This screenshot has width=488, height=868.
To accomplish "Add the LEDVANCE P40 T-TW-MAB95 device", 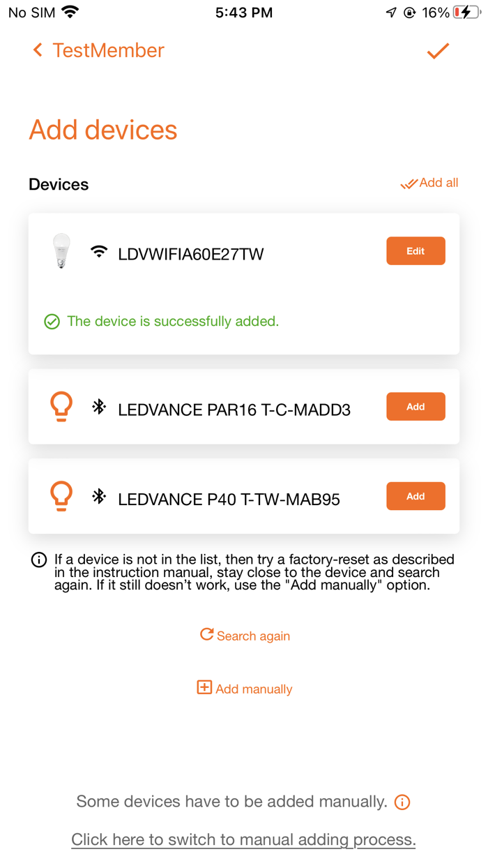I will (x=415, y=496).
